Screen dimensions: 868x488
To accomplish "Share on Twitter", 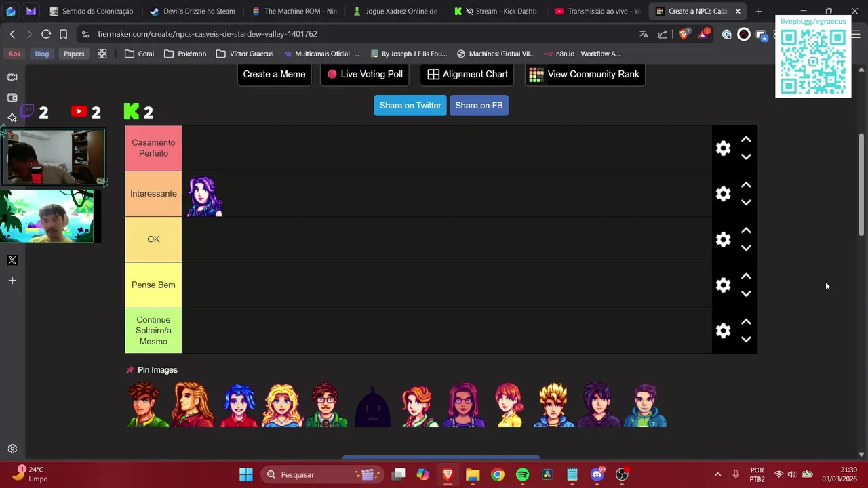I will tap(410, 105).
